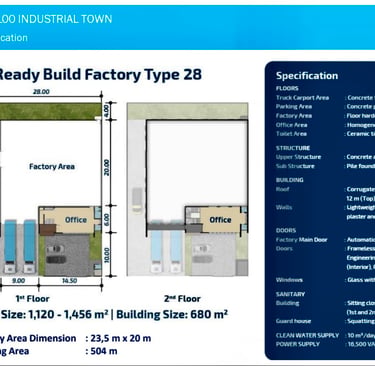Viewport: 375px width, 366px height.
Task: Select the "23,5 m x 20 m" value
Action: coord(121,338)
